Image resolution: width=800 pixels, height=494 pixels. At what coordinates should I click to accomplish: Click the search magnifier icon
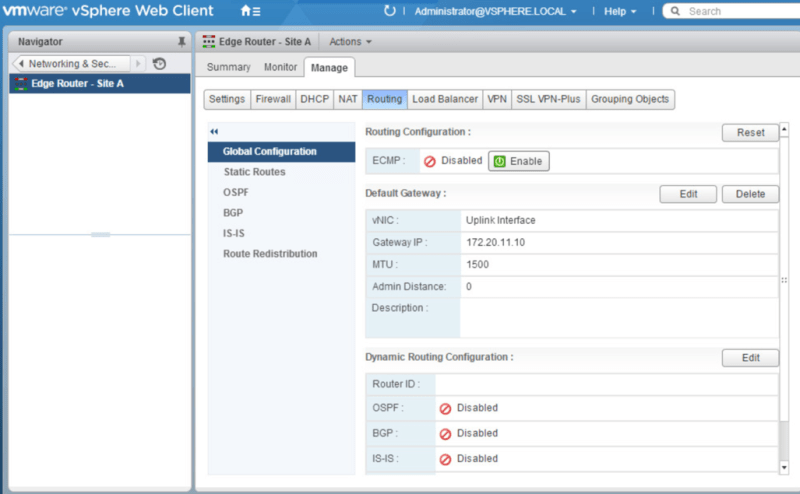point(676,11)
